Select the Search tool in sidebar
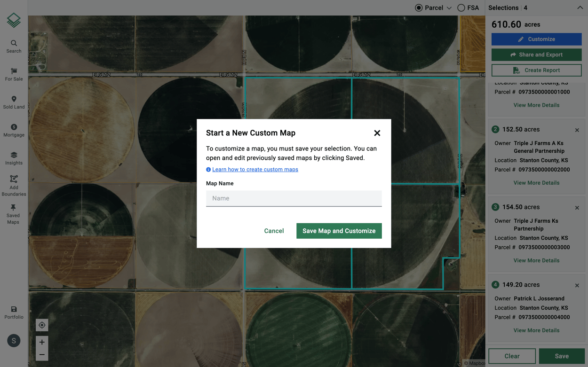 point(14,46)
